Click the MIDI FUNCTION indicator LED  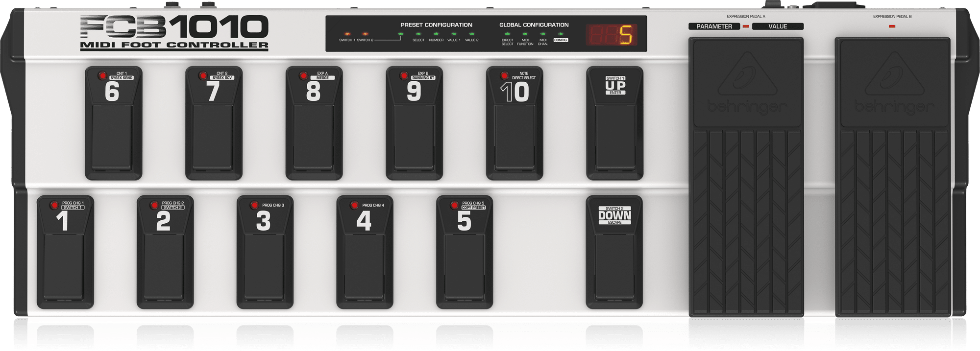point(525,34)
